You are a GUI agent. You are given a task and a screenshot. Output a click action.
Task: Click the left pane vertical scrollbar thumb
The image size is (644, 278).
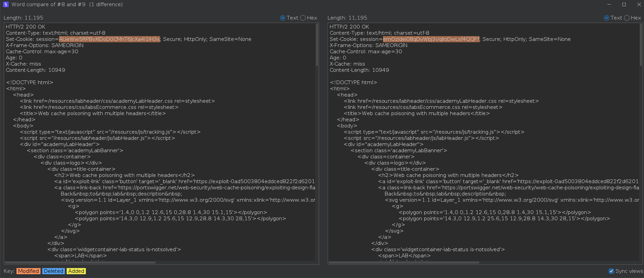pyautogui.click(x=317, y=45)
